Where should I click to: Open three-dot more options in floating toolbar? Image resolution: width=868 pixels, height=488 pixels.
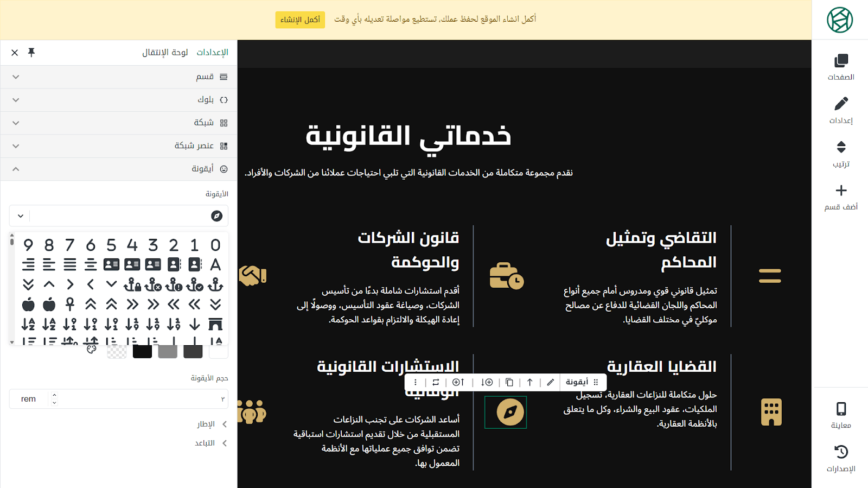point(416,382)
